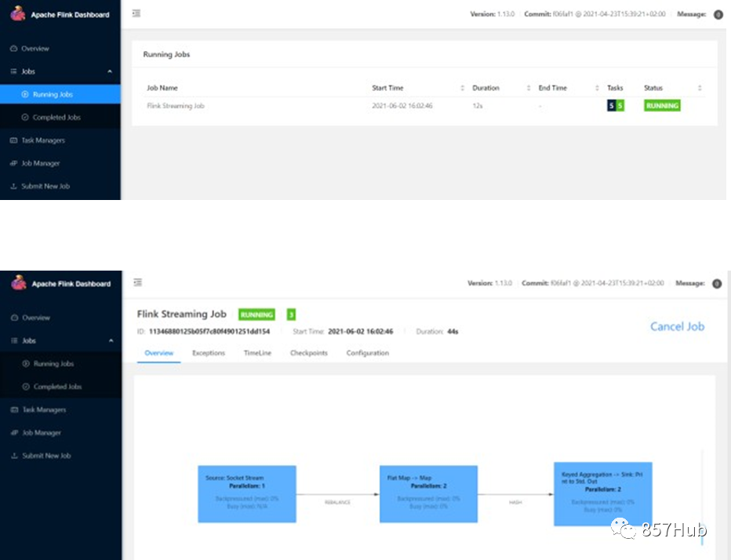Click Running Jobs panel heading
The height and width of the screenshot is (560, 731).
(x=166, y=55)
